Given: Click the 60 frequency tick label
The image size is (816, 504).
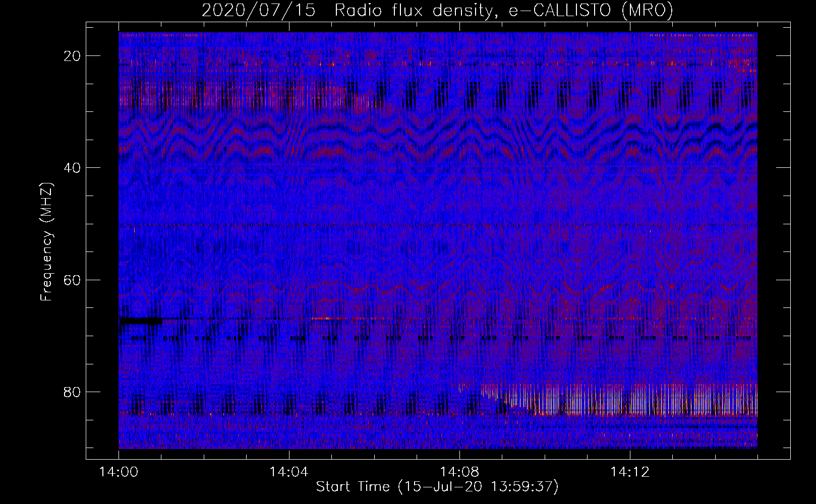Looking at the screenshot, I should (72, 280).
